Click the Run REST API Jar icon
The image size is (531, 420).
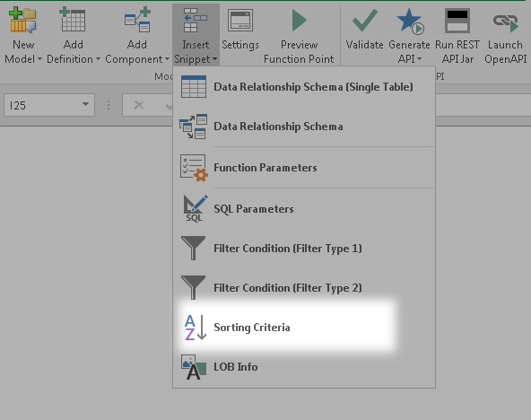pyautogui.click(x=457, y=21)
